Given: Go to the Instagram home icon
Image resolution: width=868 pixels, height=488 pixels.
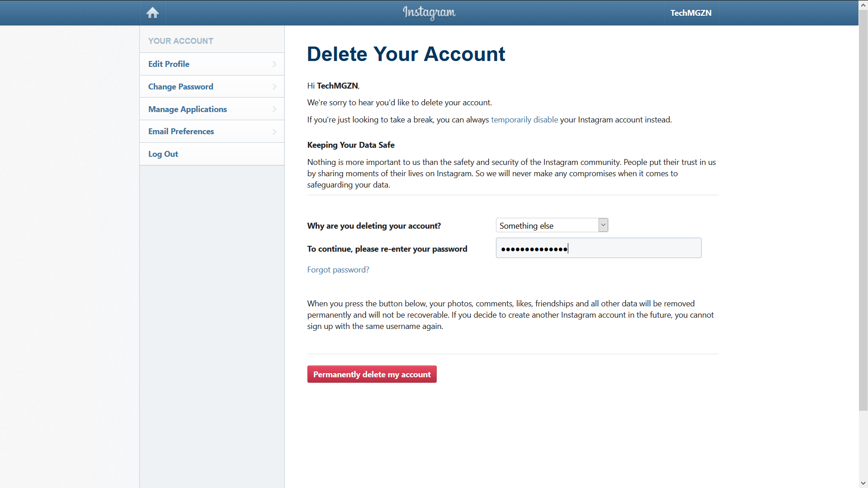Looking at the screenshot, I should coord(152,13).
